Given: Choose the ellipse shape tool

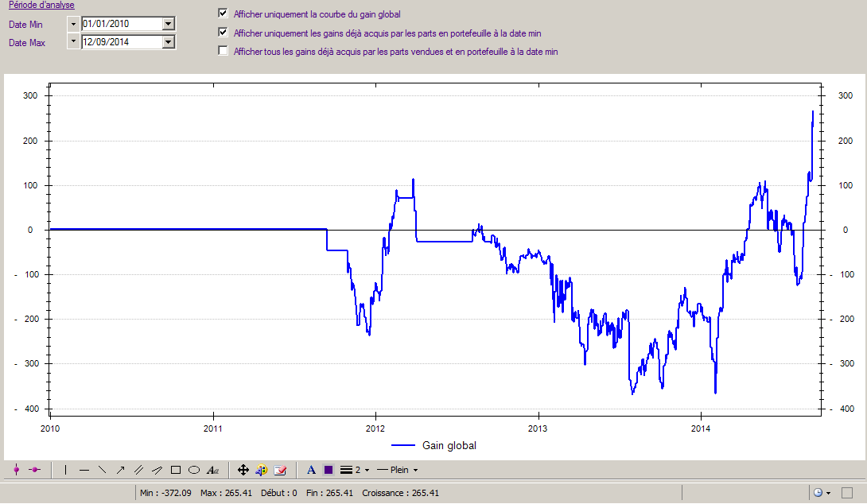Looking at the screenshot, I should (x=193, y=470).
